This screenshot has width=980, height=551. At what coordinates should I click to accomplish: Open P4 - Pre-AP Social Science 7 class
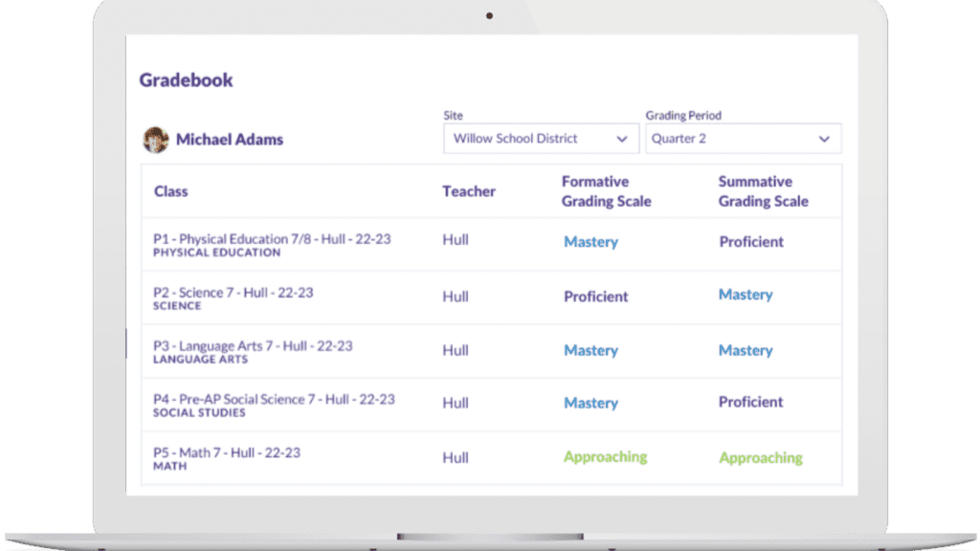coord(274,399)
